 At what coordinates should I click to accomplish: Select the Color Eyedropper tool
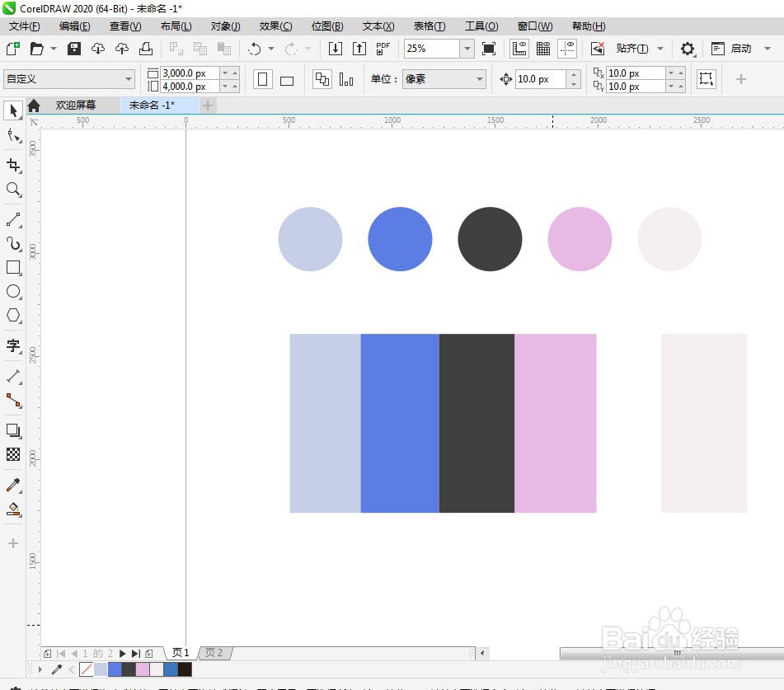(x=13, y=485)
